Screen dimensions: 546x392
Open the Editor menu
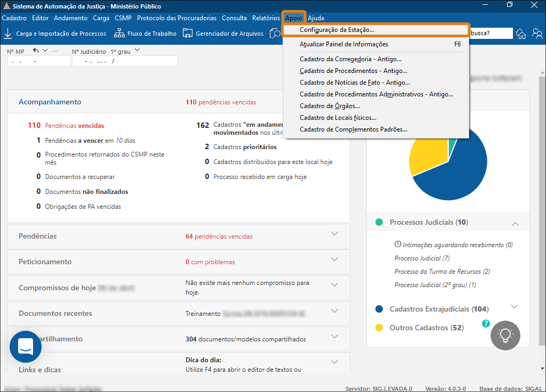[41, 18]
